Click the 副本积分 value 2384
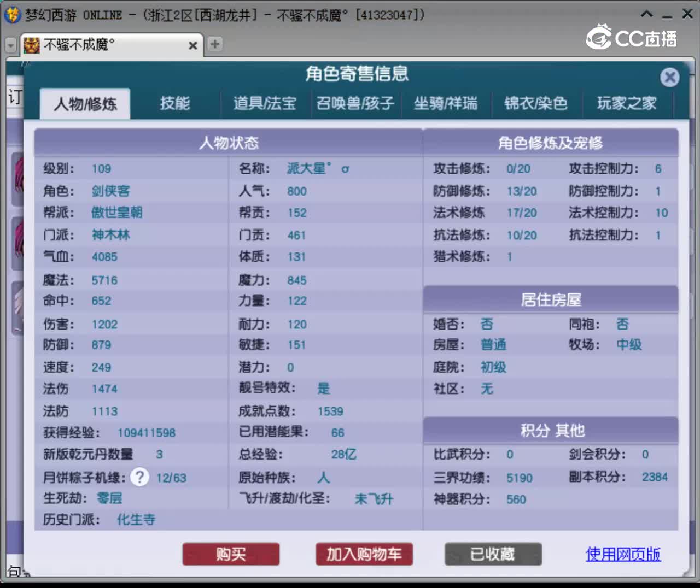 click(655, 477)
